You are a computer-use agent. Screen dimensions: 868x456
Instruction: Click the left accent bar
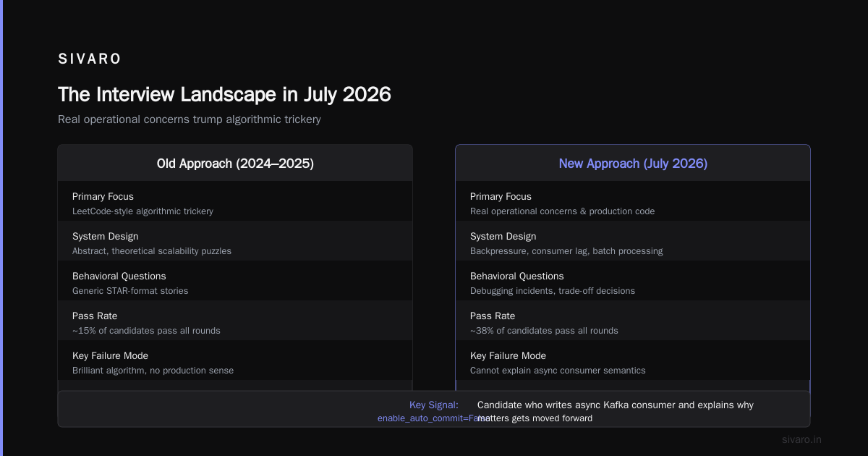coord(1,228)
